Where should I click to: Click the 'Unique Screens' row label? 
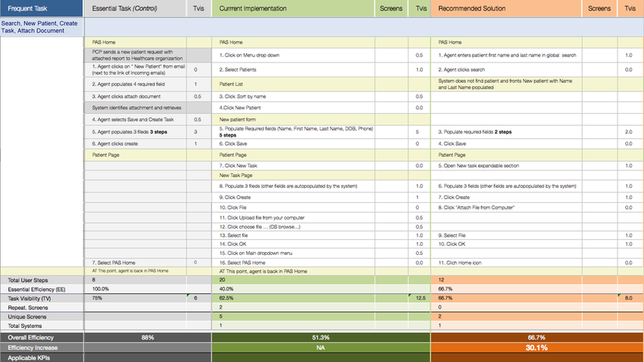pos(42,317)
